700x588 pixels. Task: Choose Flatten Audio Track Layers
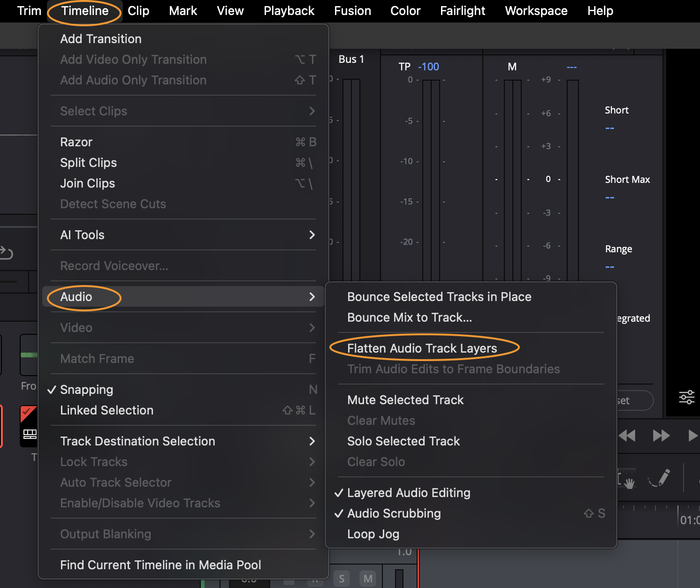471,348
